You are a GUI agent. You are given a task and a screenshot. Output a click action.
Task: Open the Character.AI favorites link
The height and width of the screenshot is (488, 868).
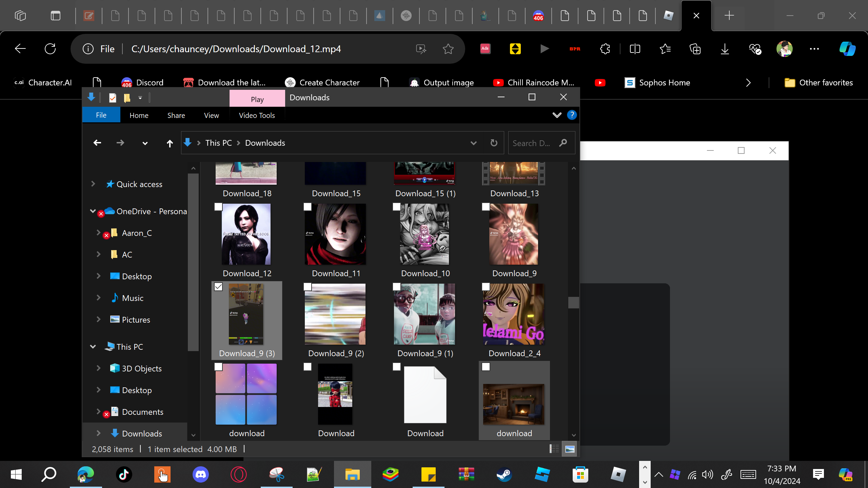[43, 83]
